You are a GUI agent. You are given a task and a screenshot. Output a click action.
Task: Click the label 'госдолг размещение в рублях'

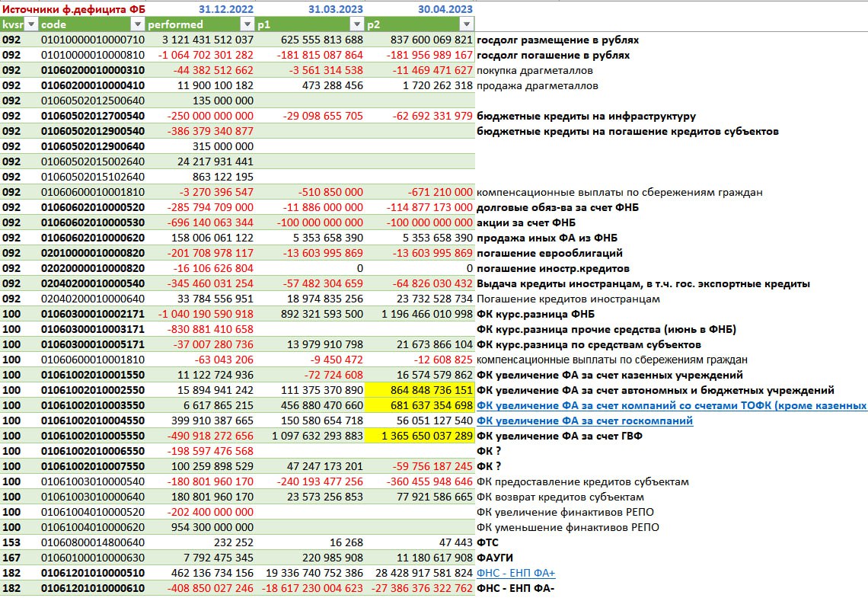point(557,40)
